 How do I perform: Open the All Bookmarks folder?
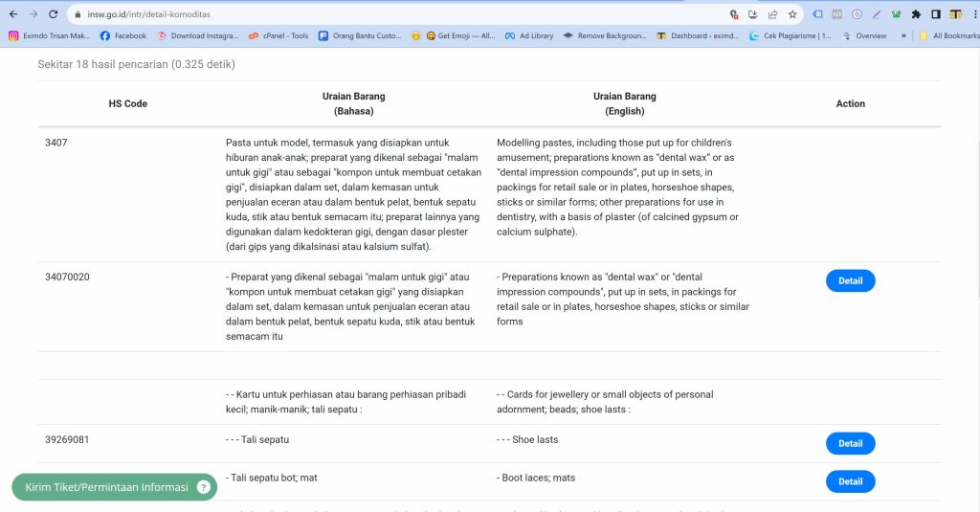(x=948, y=36)
